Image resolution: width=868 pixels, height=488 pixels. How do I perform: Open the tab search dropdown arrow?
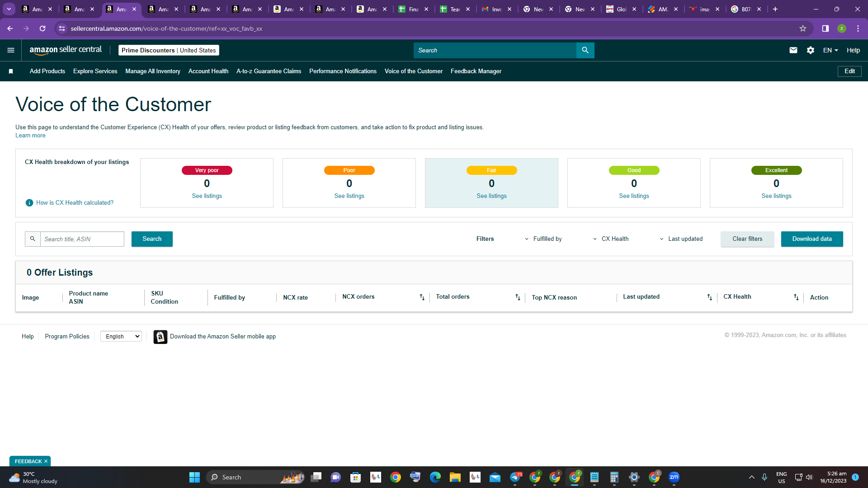pyautogui.click(x=9, y=9)
